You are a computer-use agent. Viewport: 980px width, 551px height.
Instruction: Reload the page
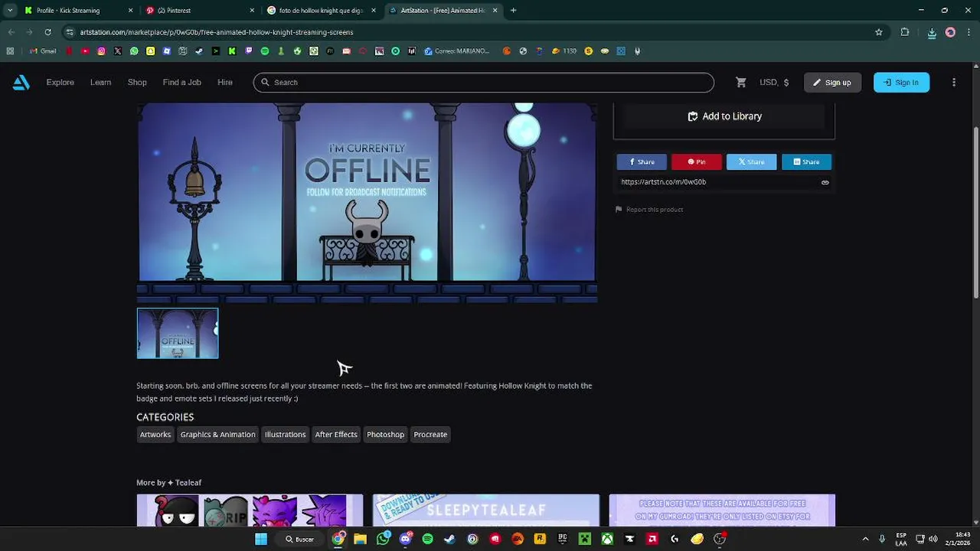point(47,32)
